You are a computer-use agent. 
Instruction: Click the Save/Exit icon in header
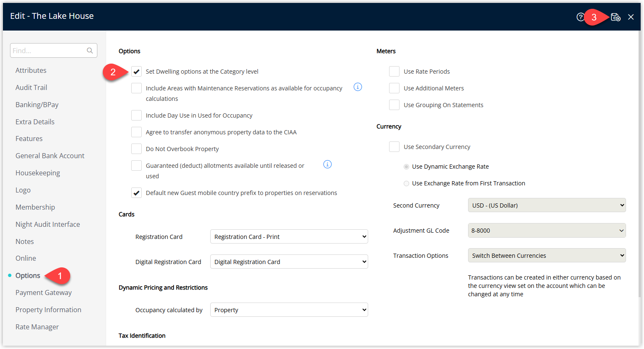[616, 17]
